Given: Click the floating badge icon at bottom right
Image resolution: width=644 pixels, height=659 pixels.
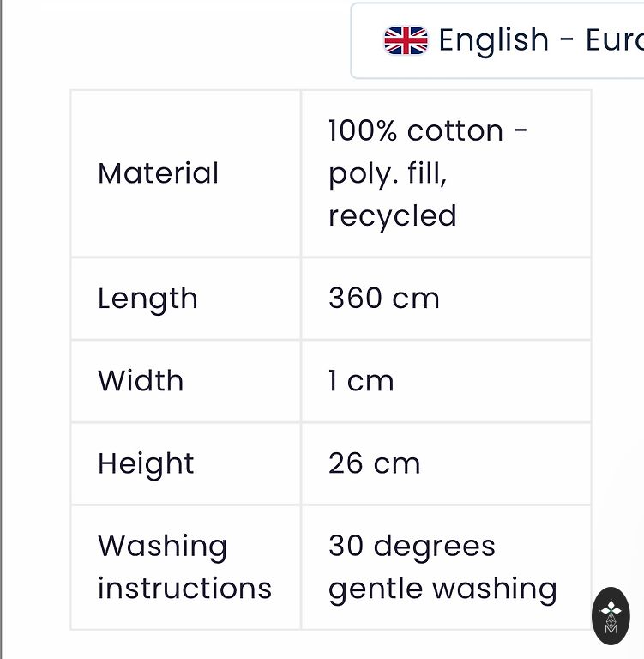Looking at the screenshot, I should coord(611,616).
